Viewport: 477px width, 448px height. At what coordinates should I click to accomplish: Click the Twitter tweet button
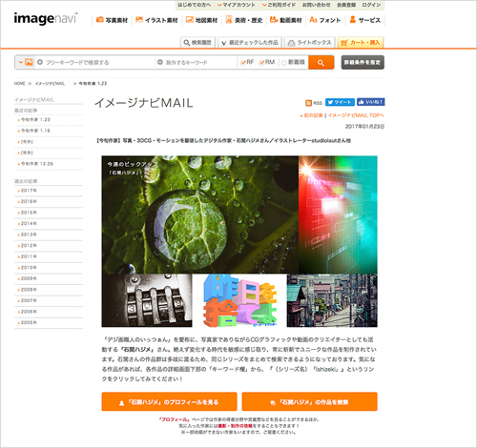340,102
